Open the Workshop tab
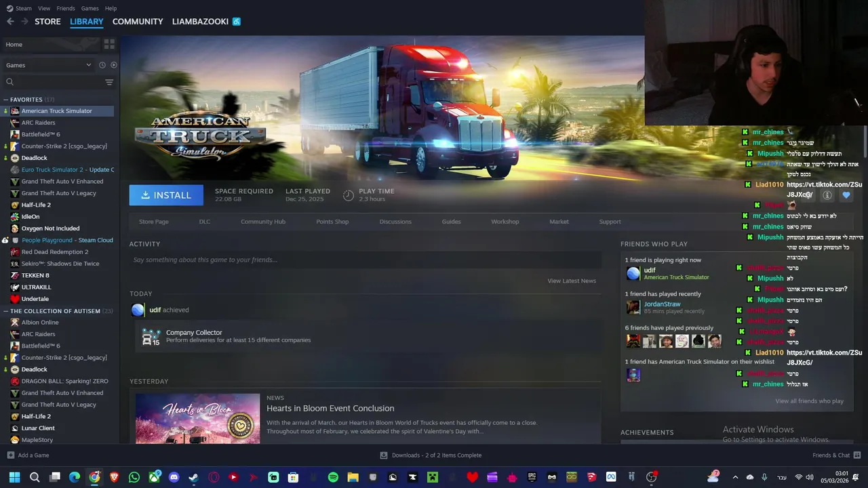868x488 pixels. (x=505, y=222)
